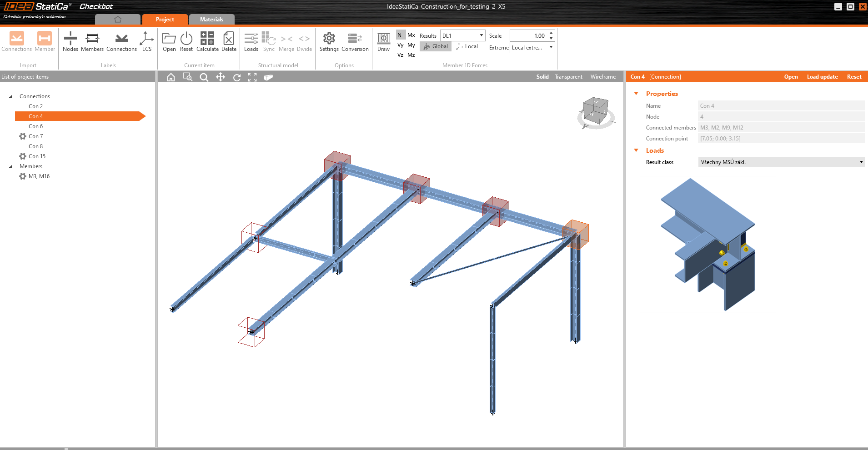Collapse the Connections tree group
The width and height of the screenshot is (868, 450).
coord(10,96)
